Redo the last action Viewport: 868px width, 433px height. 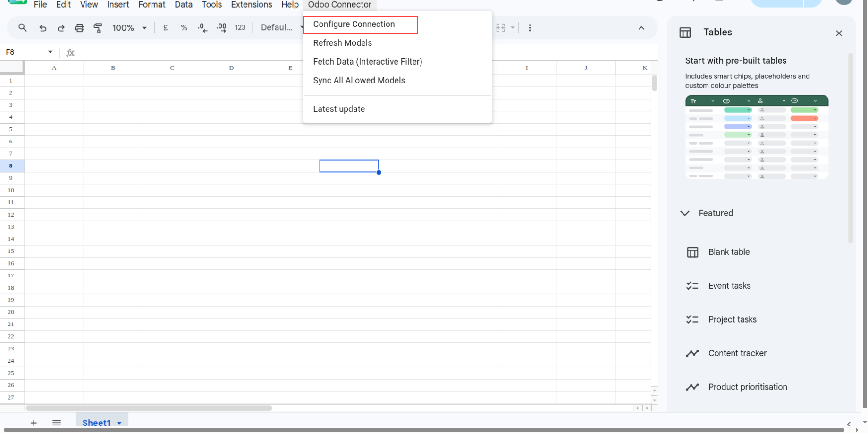tap(61, 28)
